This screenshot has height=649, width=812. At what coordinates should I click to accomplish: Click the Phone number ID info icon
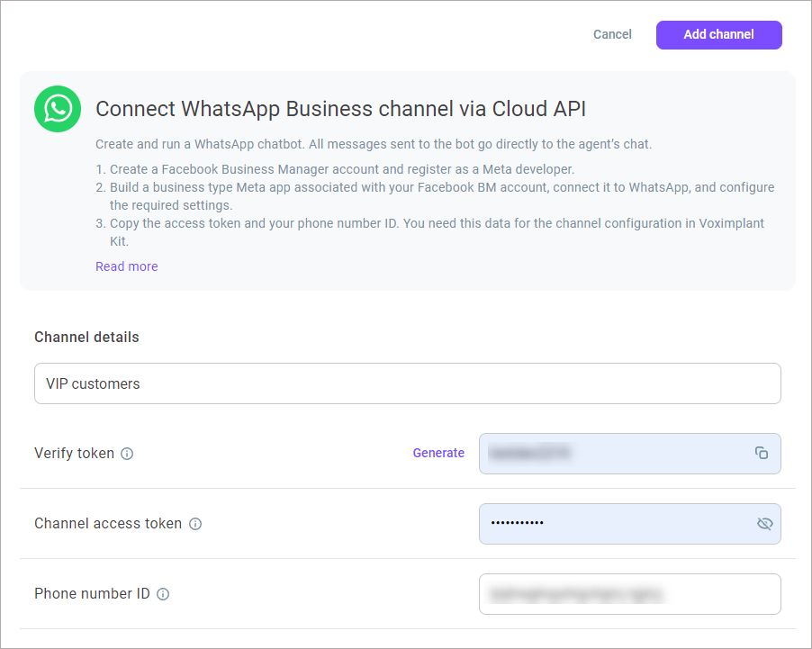tap(163, 594)
